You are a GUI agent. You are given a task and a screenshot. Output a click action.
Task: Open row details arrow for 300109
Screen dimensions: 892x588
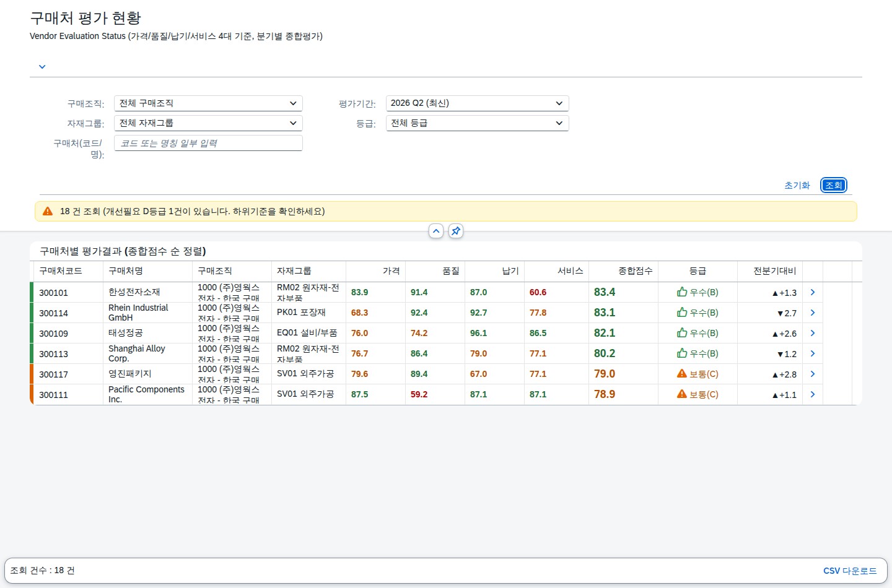click(813, 333)
